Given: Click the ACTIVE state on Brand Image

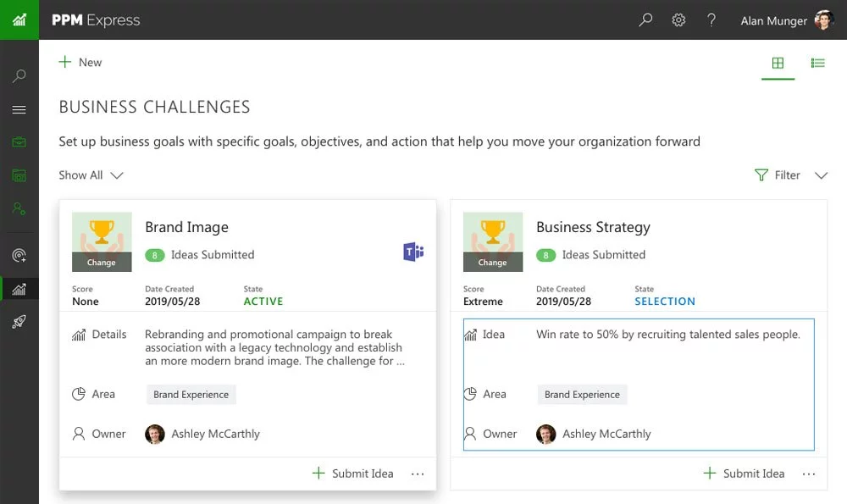Looking at the screenshot, I should pyautogui.click(x=263, y=302).
